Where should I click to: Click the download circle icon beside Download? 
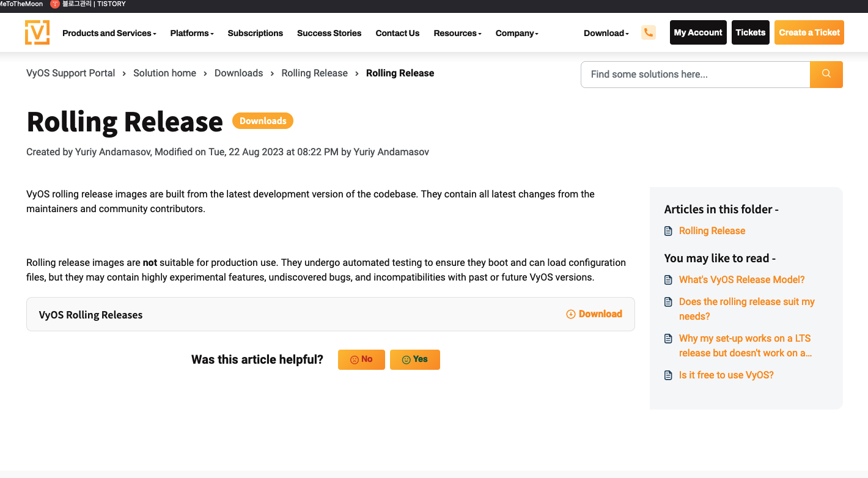571,314
